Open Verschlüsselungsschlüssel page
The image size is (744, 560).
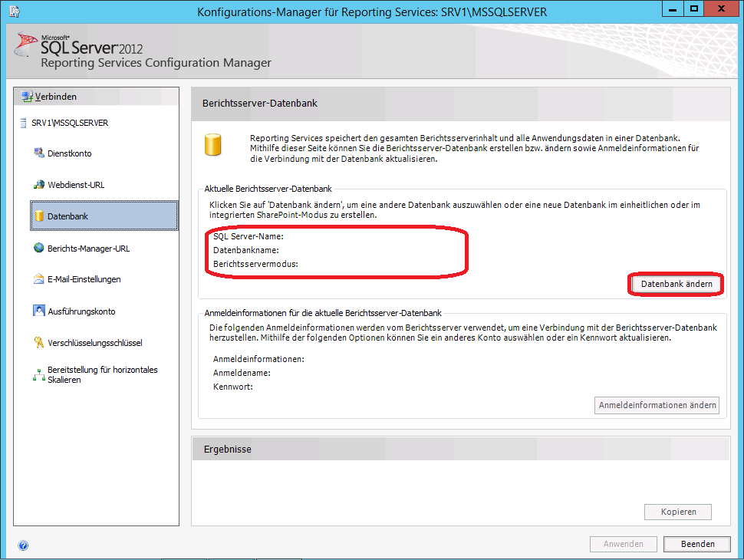(x=95, y=343)
